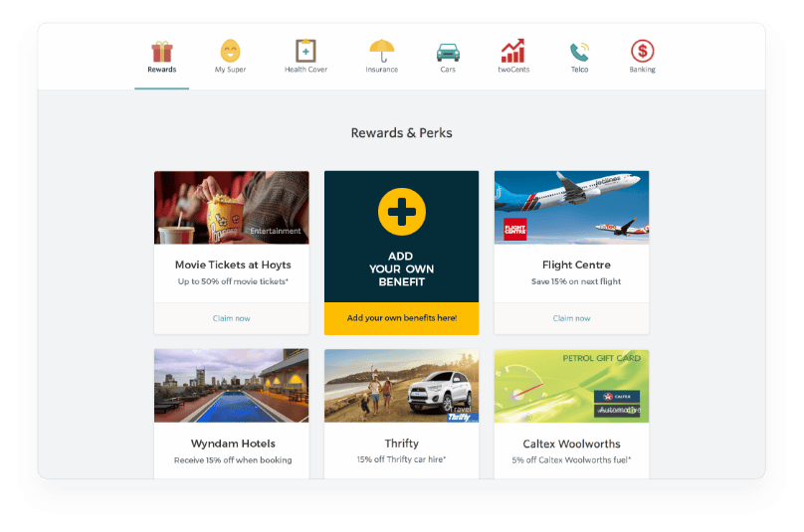The height and width of the screenshot is (532, 804).
Task: Select the Telco phone icon
Action: pyautogui.click(x=580, y=52)
